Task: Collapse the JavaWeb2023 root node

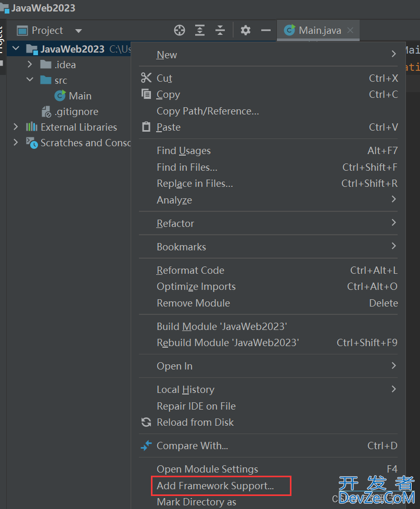Action: (x=16, y=49)
